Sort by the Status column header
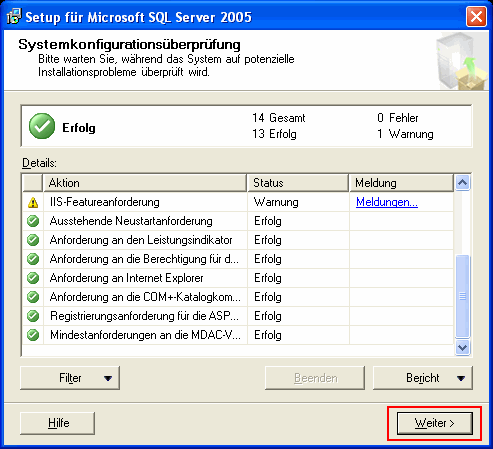 298,183
